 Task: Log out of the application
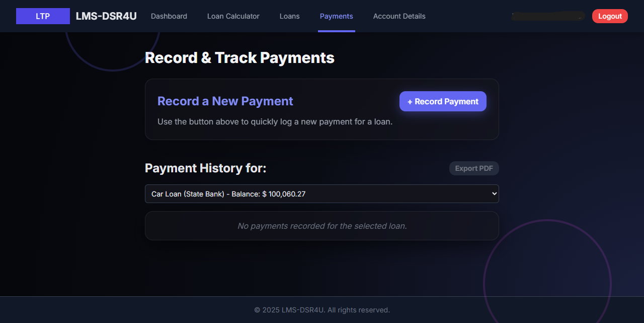click(610, 16)
